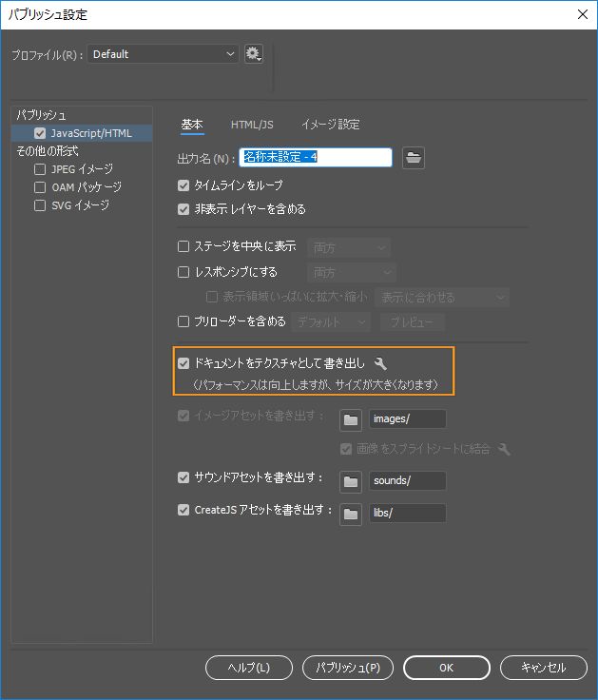Switch to the HTML/JS tab
598x700 pixels.
[252, 125]
